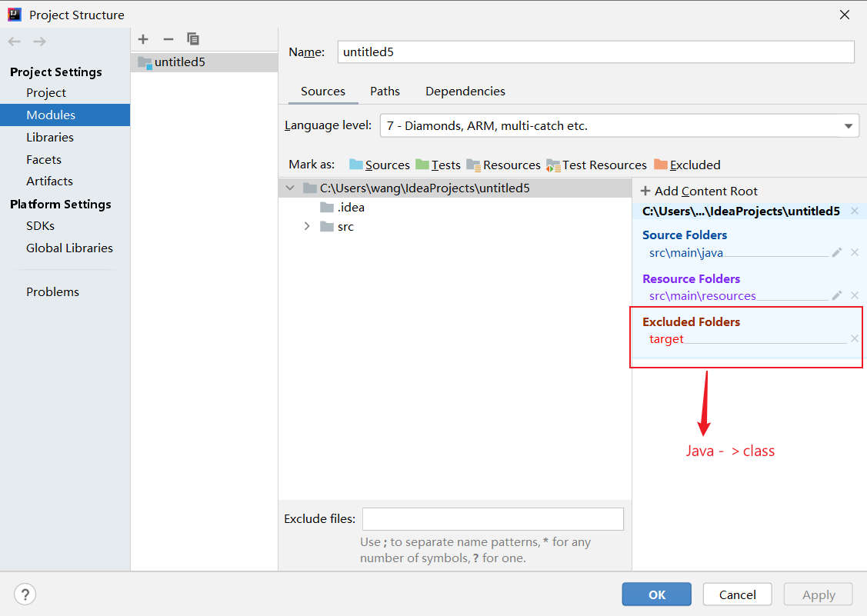
Task: Mark folder as Excluded
Action: point(687,165)
